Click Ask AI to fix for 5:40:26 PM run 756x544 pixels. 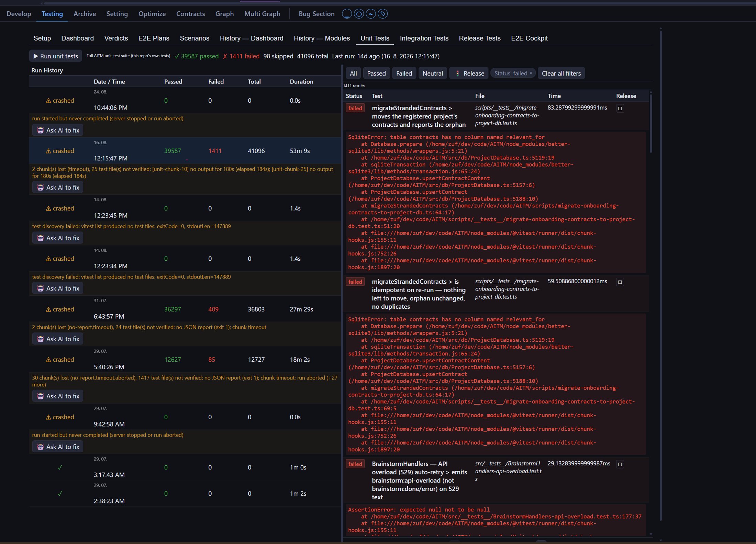tap(58, 396)
